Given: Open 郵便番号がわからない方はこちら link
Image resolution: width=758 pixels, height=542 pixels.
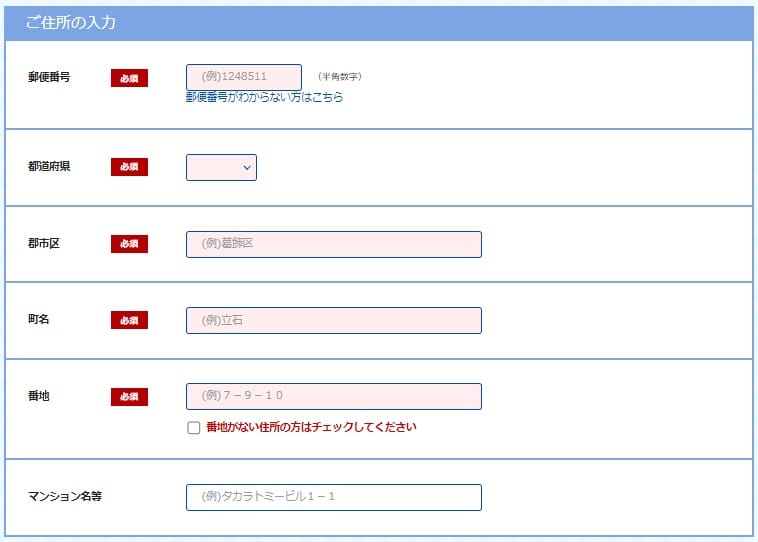Looking at the screenshot, I should click(x=264, y=97).
